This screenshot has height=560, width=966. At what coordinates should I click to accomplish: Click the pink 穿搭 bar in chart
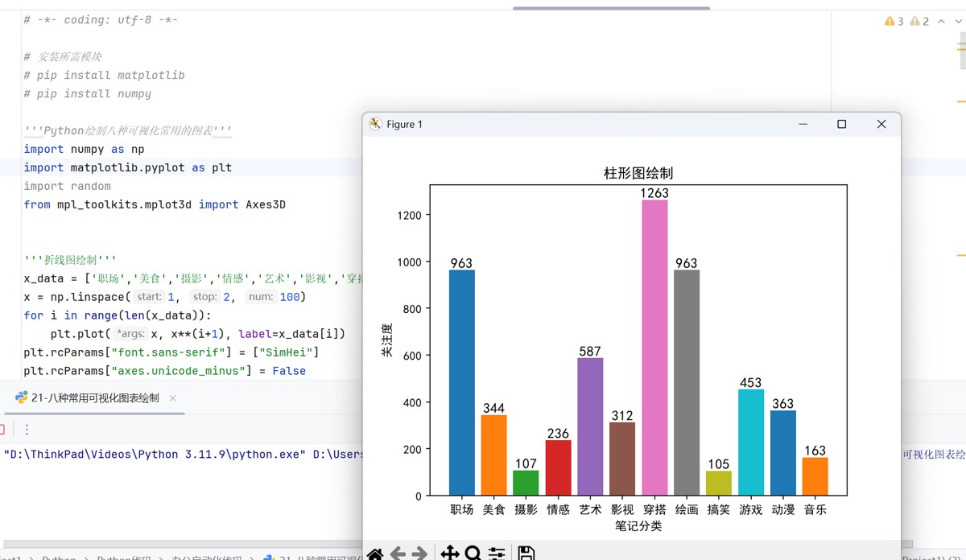tap(654, 348)
